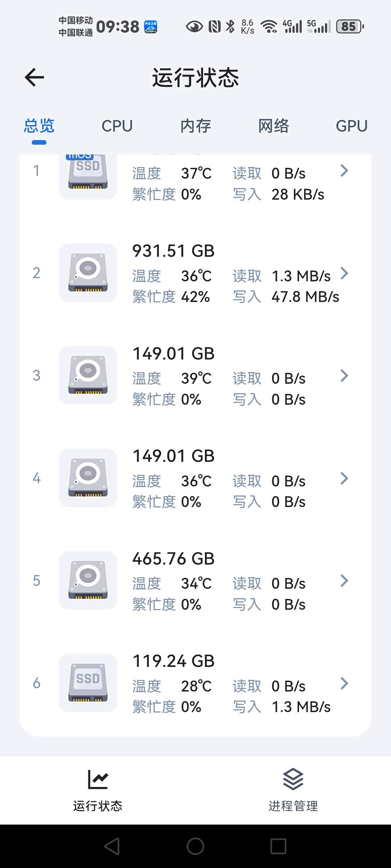
Task: Tap the 931.51 GB hard disk icon
Action: (88, 273)
